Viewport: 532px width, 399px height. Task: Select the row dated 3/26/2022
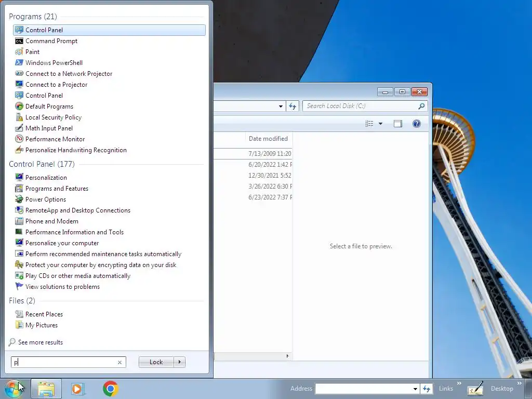coord(253,187)
